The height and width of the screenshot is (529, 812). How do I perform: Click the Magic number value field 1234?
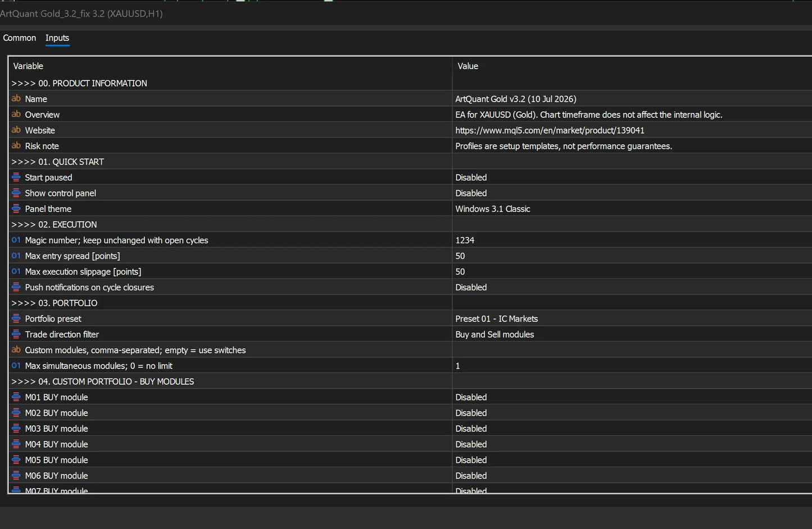point(632,240)
